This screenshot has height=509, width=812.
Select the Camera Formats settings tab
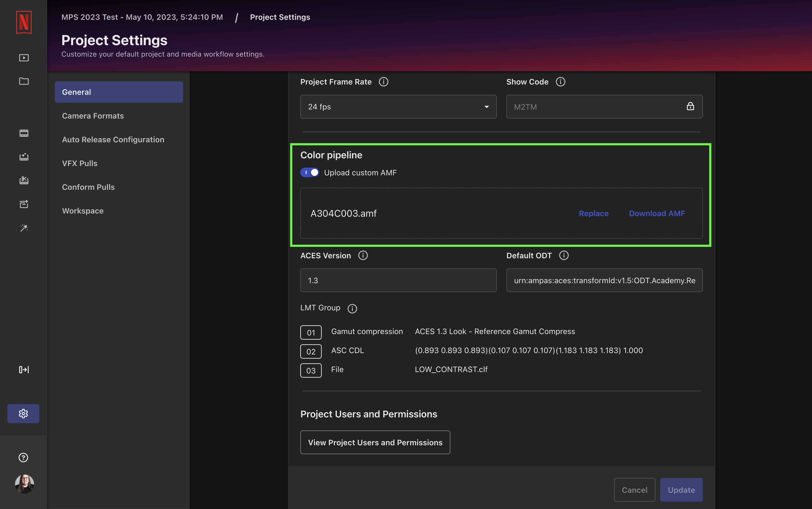tap(93, 116)
